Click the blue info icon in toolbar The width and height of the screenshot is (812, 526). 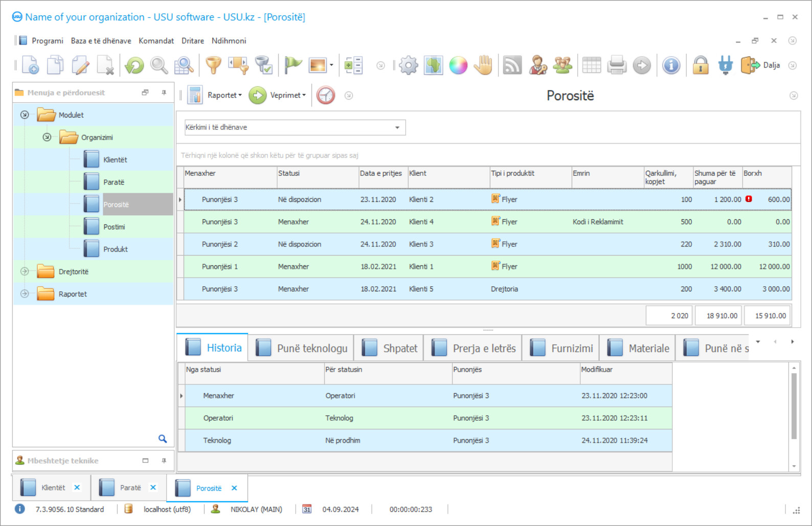(671, 65)
